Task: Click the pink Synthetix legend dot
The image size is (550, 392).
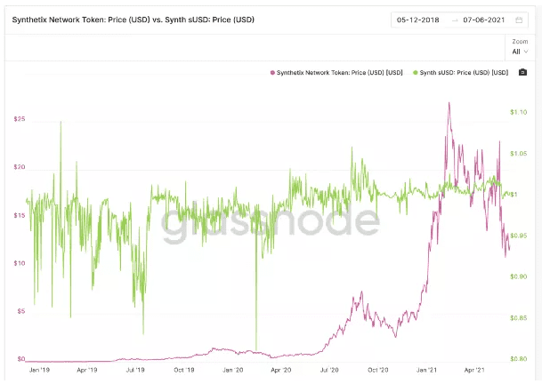Action: point(271,72)
